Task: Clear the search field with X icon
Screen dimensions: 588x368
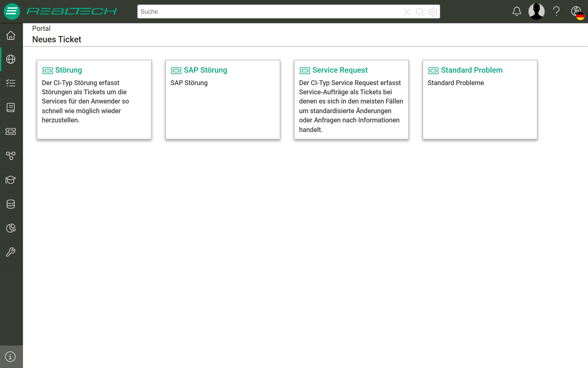Action: (407, 12)
